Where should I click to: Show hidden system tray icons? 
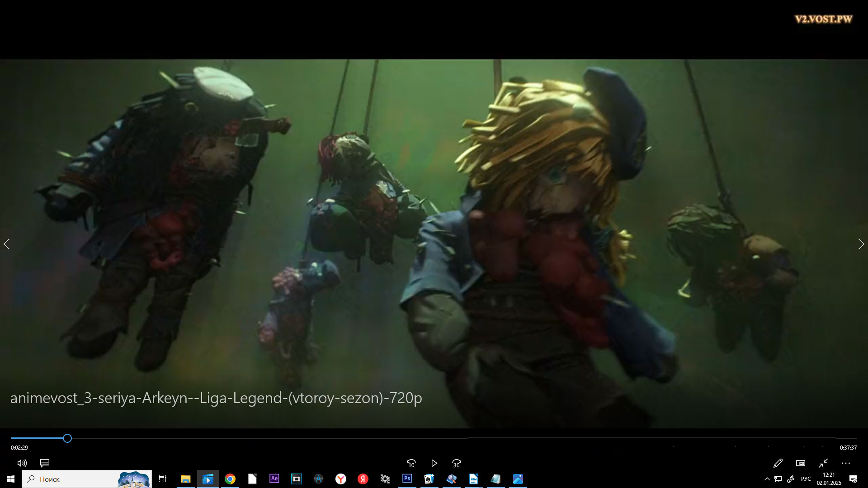767,479
